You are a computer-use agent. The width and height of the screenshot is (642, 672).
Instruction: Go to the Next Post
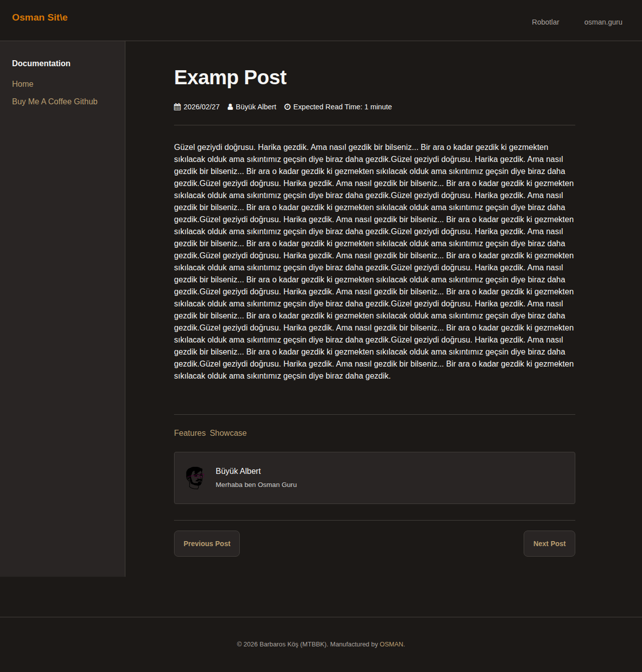click(549, 544)
